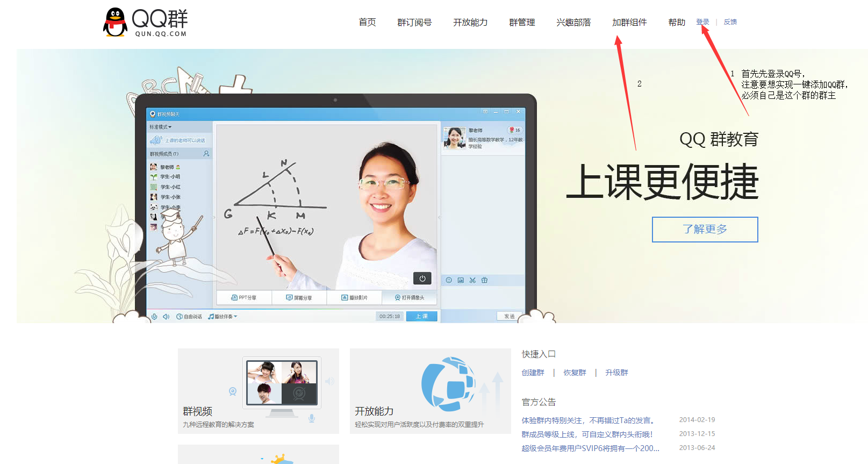Open the 播放伴奏 dropdown
Viewport: 868px width, 464px height.
[x=223, y=317]
